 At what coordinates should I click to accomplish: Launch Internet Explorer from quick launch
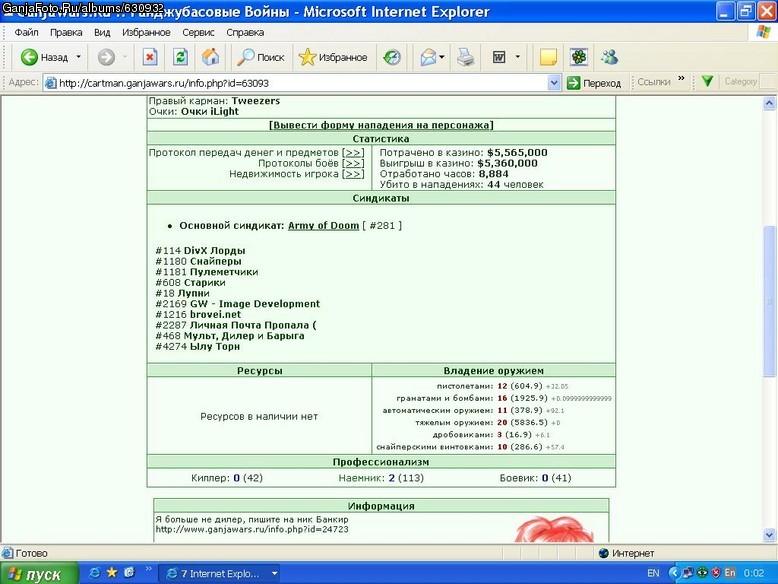coord(94,573)
